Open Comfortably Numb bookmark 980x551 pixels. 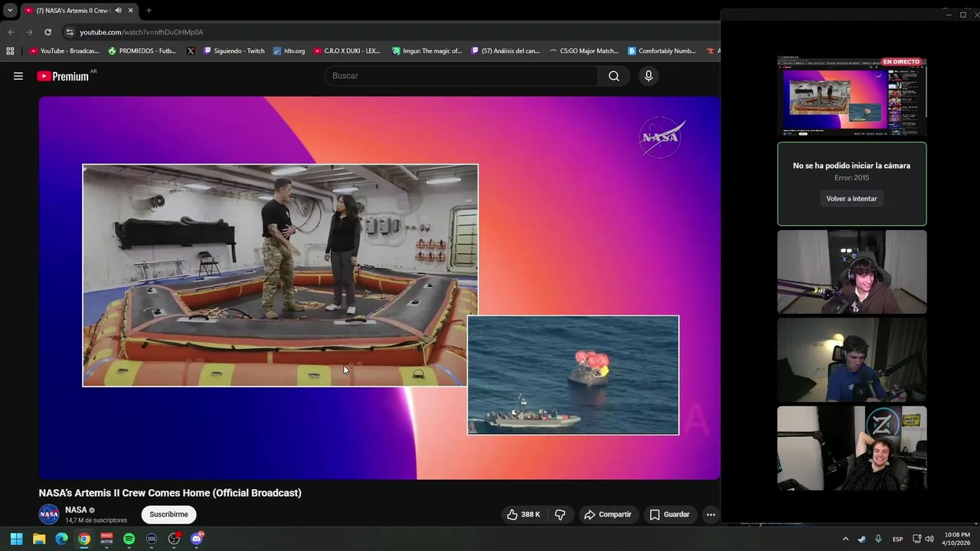click(x=661, y=51)
